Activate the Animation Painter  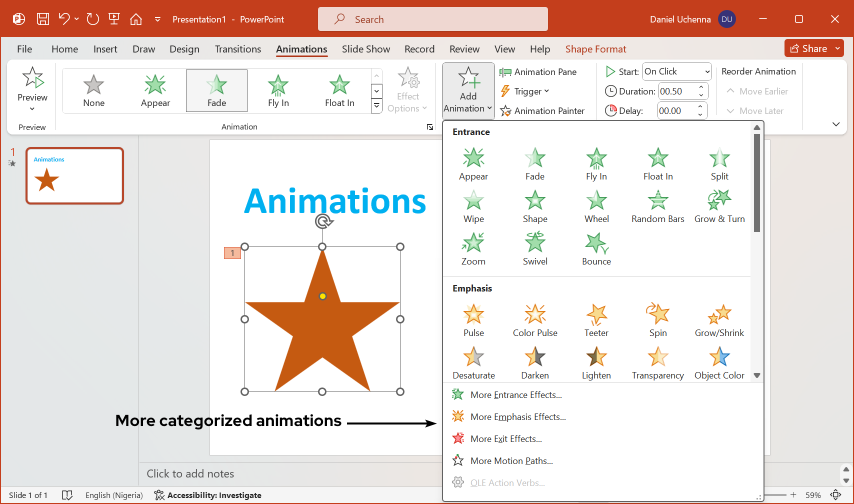[x=544, y=110]
